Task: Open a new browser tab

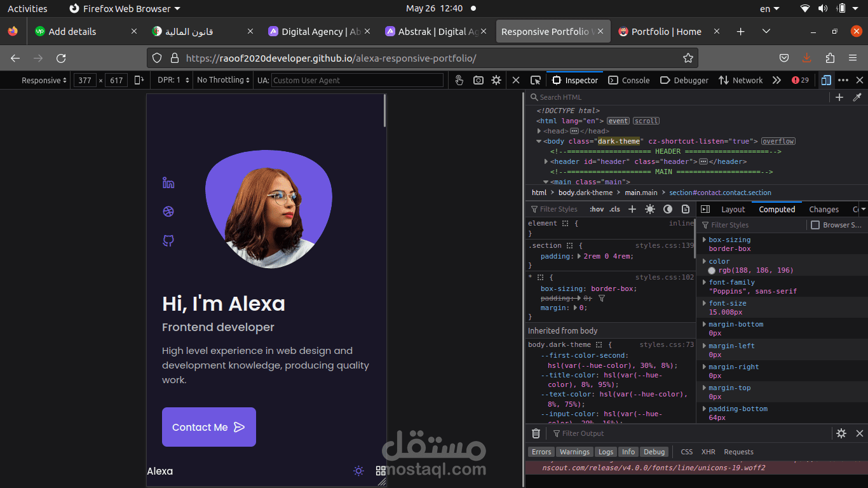Action: click(x=740, y=31)
